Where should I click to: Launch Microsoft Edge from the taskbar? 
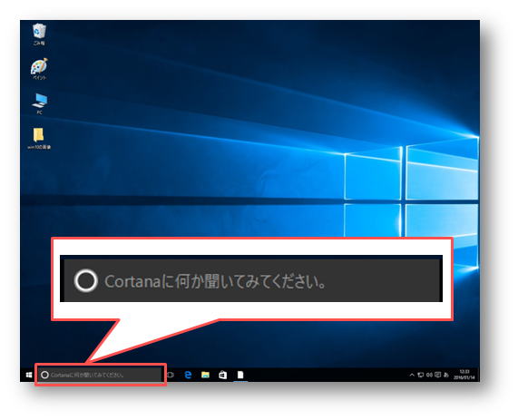click(x=188, y=375)
